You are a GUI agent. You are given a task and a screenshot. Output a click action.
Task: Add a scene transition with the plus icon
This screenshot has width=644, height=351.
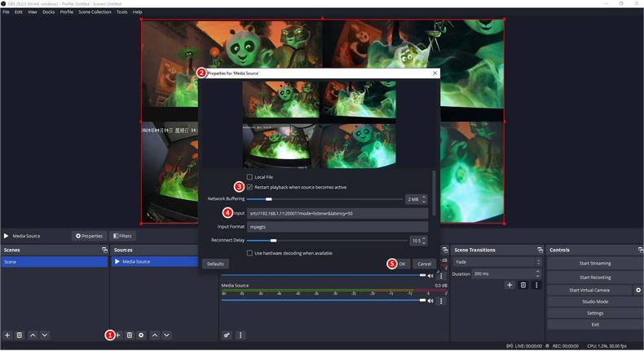tap(509, 285)
